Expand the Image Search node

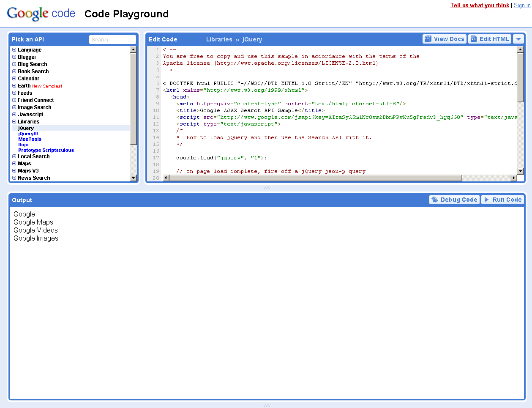coord(14,107)
